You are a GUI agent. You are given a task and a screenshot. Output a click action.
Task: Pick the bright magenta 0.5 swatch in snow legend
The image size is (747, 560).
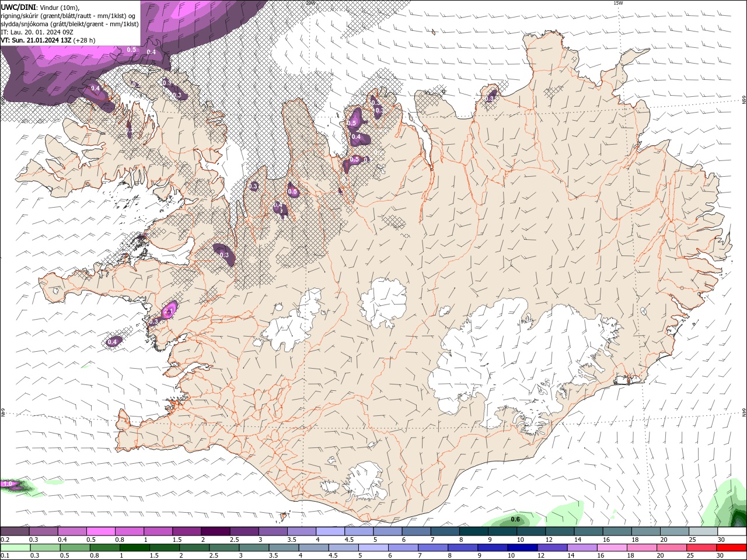pyautogui.click(x=100, y=531)
